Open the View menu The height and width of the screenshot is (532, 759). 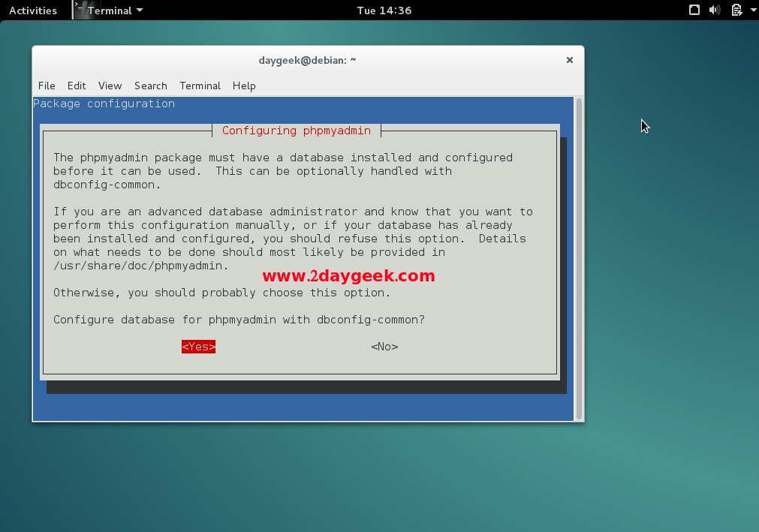110,86
